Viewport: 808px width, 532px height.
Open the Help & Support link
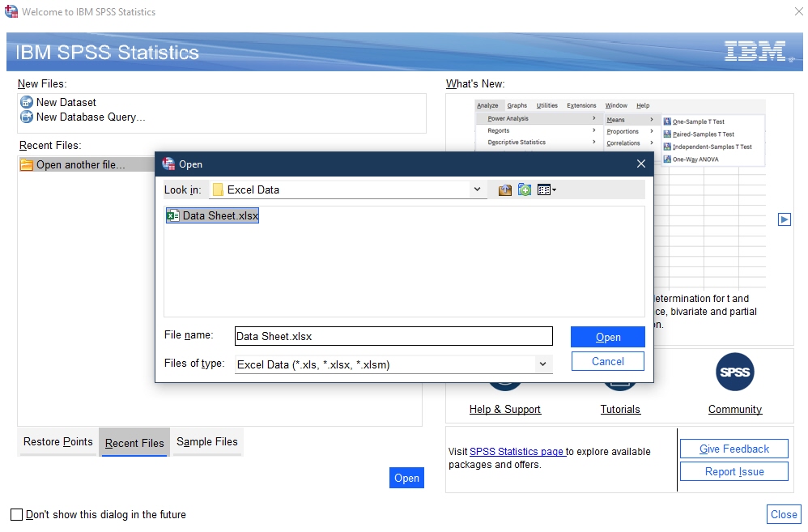[x=505, y=409]
